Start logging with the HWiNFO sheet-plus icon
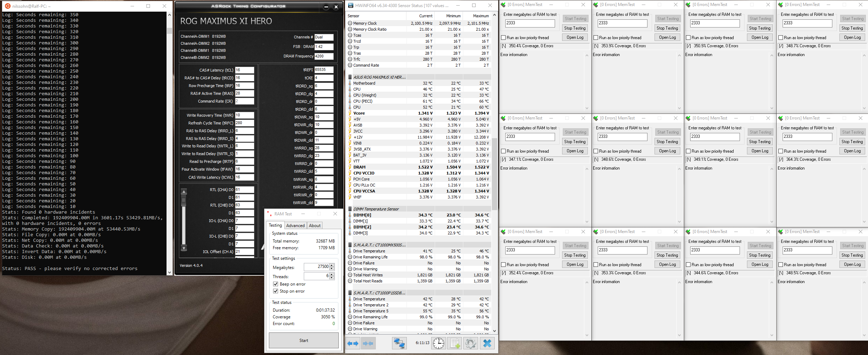 [x=455, y=343]
